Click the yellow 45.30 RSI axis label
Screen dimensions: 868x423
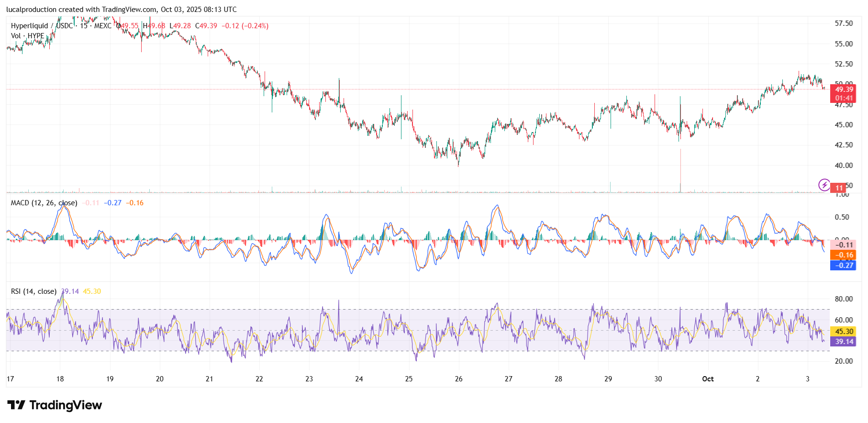point(844,332)
